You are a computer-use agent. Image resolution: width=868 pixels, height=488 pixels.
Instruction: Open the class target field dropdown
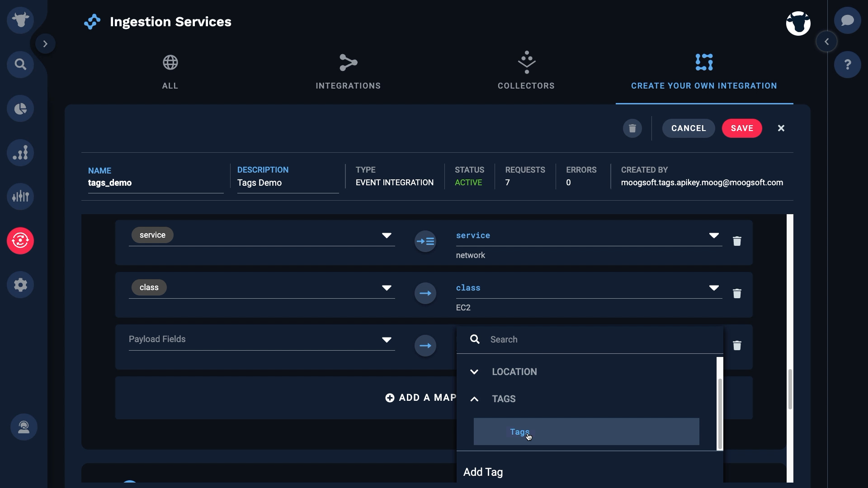click(x=714, y=288)
